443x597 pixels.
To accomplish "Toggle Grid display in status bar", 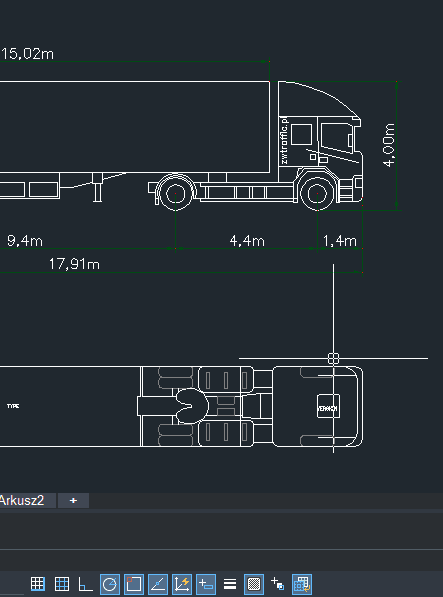I will point(62,584).
